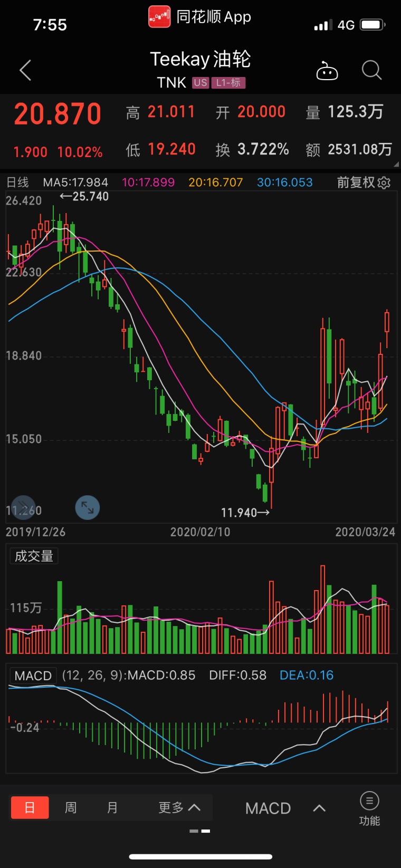Open the 功能 menu icon
The width and height of the screenshot is (401, 868).
pos(369,808)
